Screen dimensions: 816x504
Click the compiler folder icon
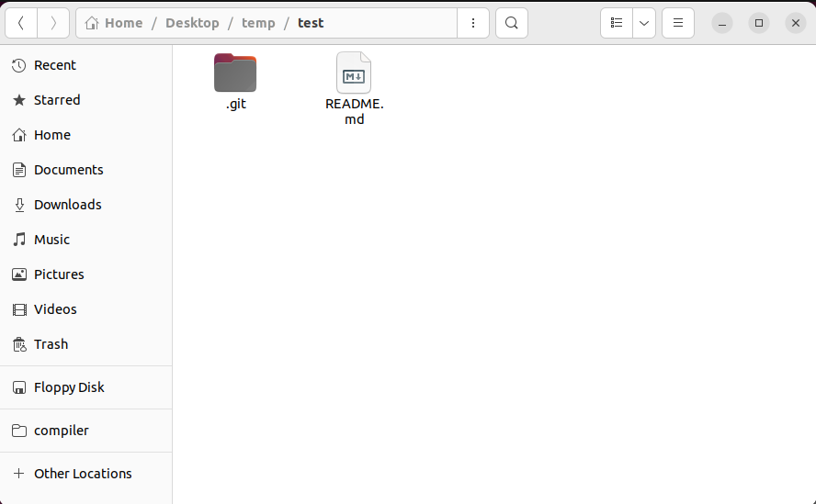(19, 431)
